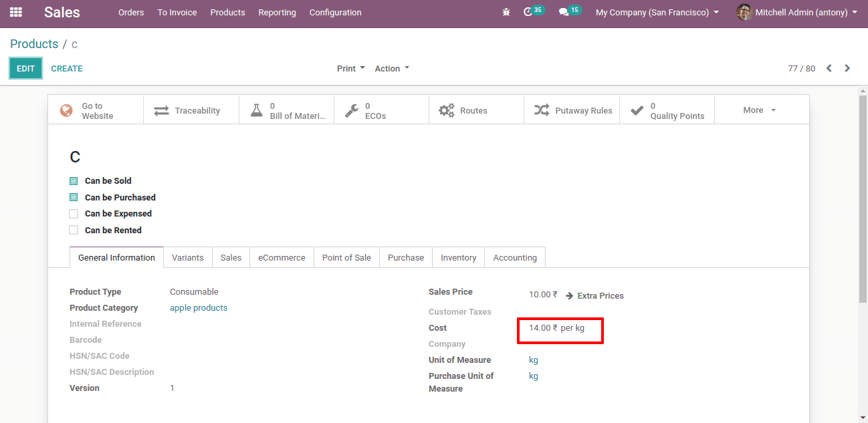Switch to the Accounting tab
868x423 pixels.
pos(515,257)
